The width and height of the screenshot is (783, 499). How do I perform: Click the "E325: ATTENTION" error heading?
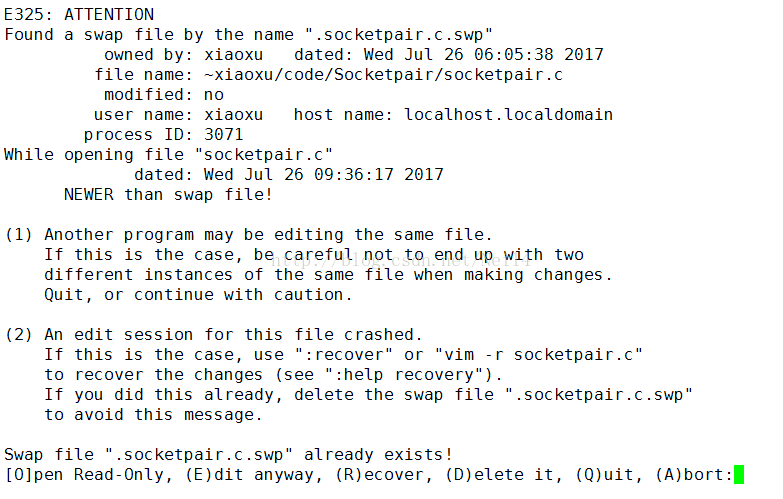pyautogui.click(x=79, y=14)
